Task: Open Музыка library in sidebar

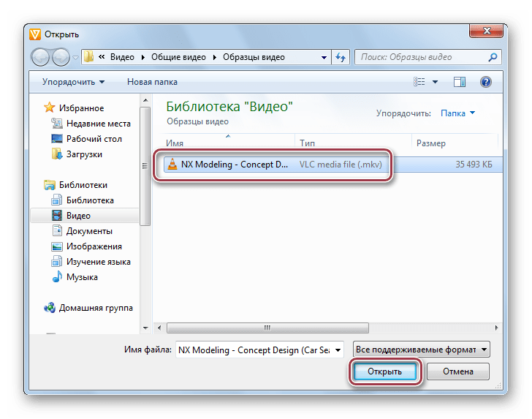Action: pyautogui.click(x=82, y=277)
